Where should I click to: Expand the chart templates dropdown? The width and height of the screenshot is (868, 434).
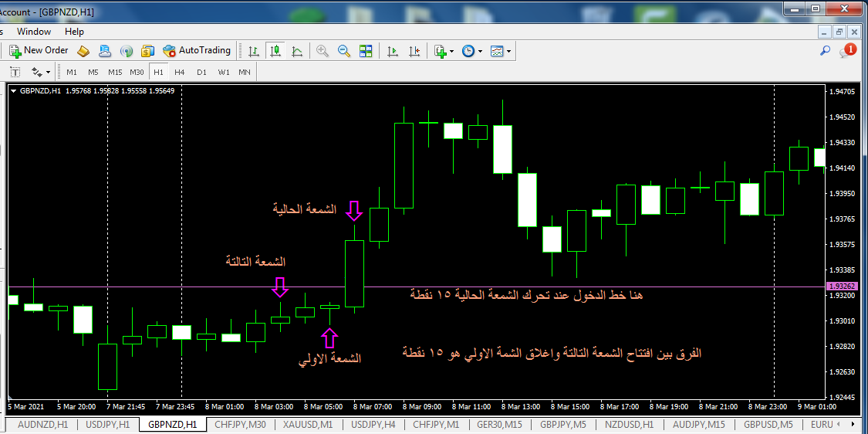click(x=501, y=51)
